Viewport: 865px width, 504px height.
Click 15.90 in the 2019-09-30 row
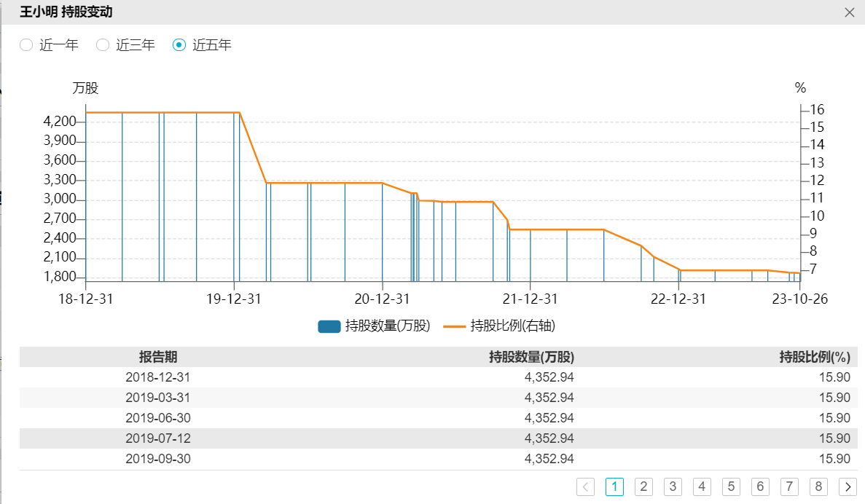pos(834,459)
